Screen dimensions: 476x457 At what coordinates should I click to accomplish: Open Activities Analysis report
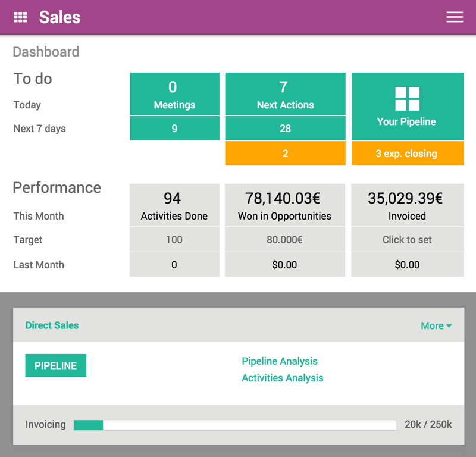tap(282, 378)
